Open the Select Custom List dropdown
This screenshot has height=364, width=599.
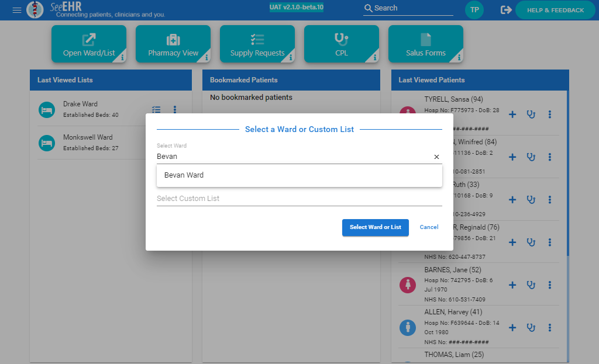coord(299,199)
